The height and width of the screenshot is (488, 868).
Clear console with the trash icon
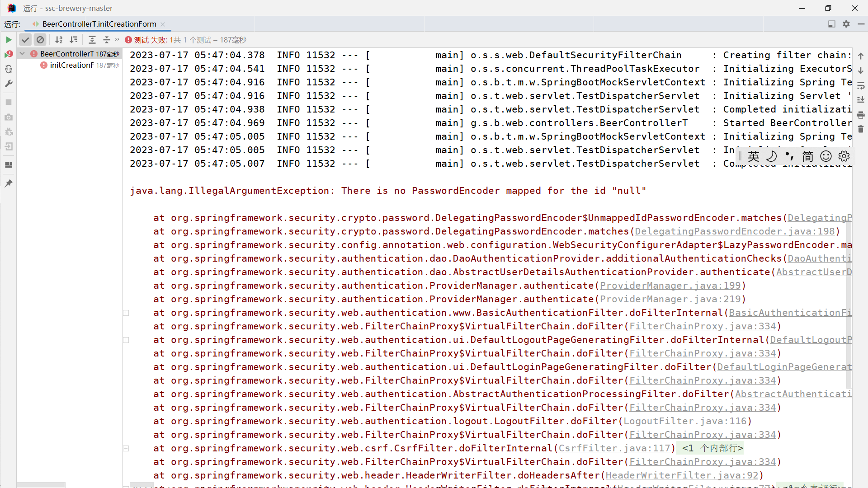pos(861,129)
